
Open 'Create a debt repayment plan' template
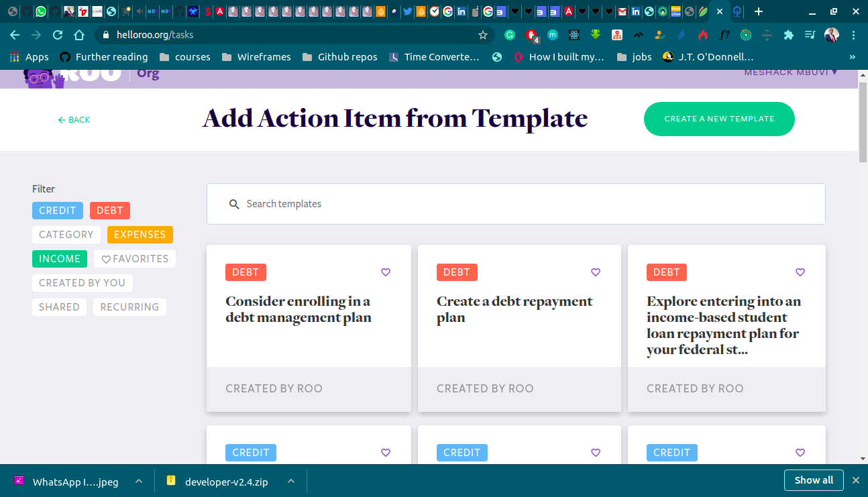click(x=519, y=328)
